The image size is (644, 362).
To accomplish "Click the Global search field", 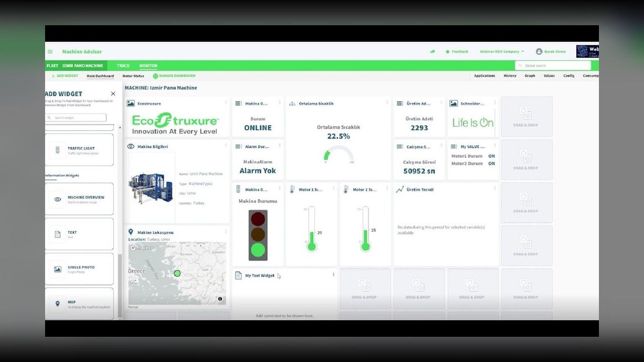I will pos(553,65).
